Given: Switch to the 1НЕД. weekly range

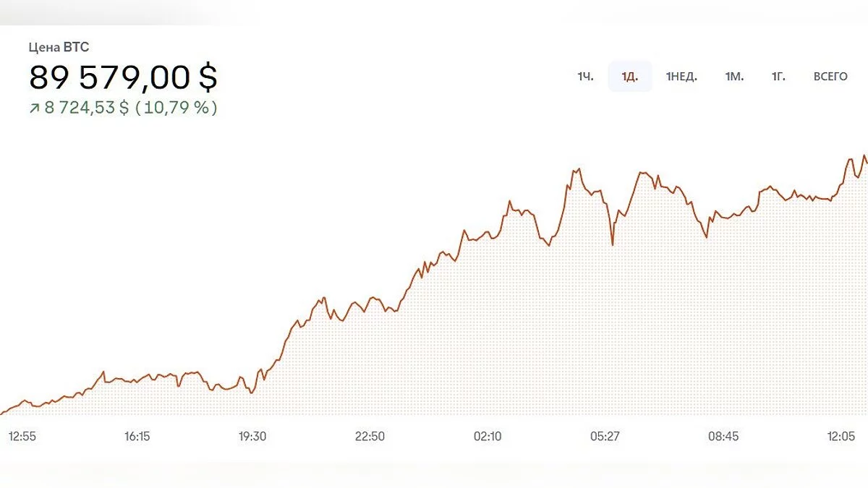Looking at the screenshot, I should [681, 77].
